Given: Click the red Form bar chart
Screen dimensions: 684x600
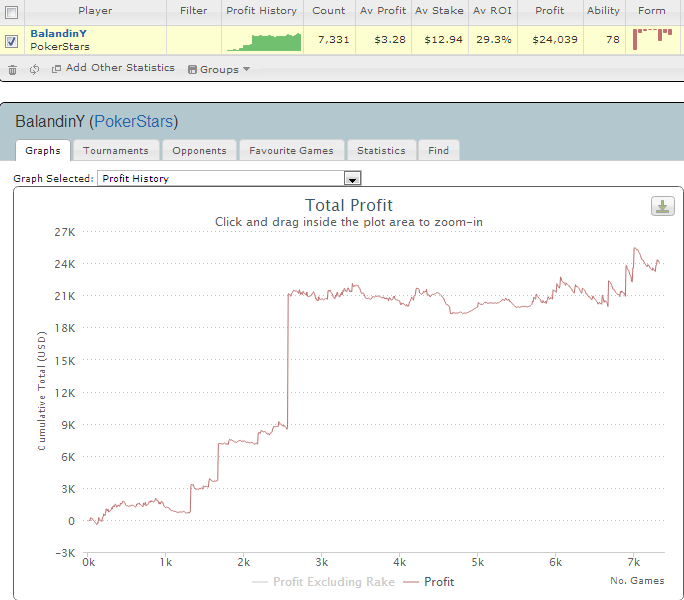Looking at the screenshot, I should coord(652,39).
